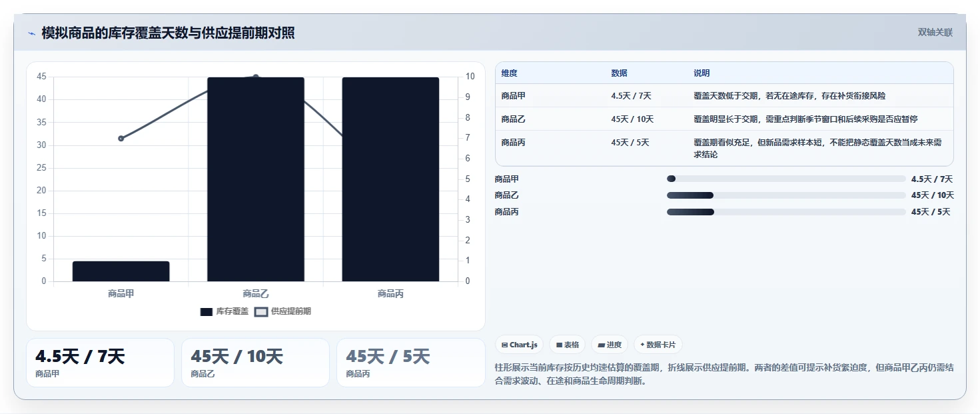980x414 pixels.
Task: Click the line point atop 商品乙
Action: click(256, 77)
